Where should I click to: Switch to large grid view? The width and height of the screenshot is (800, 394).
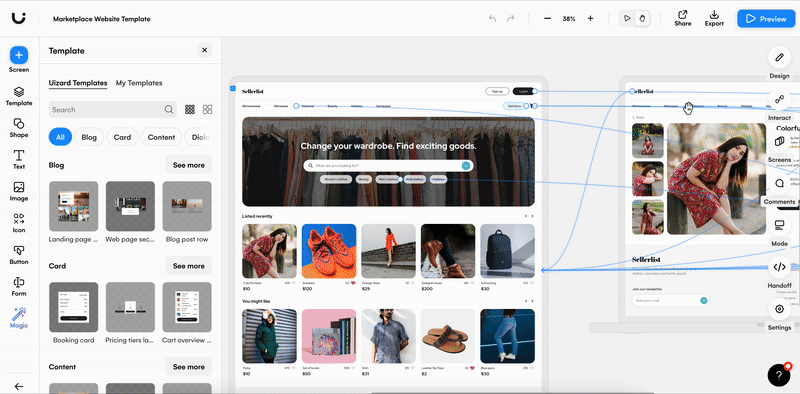point(207,109)
